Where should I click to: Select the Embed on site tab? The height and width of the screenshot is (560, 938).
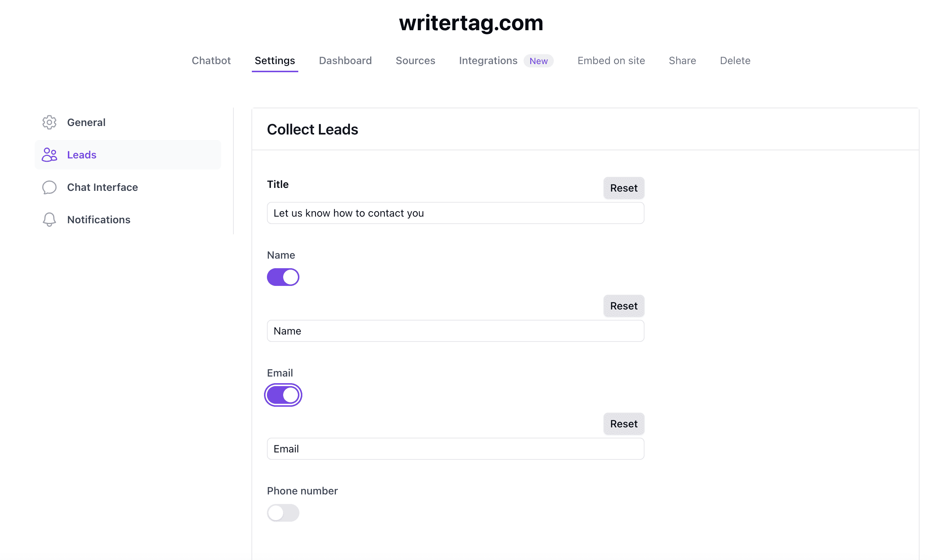point(611,60)
